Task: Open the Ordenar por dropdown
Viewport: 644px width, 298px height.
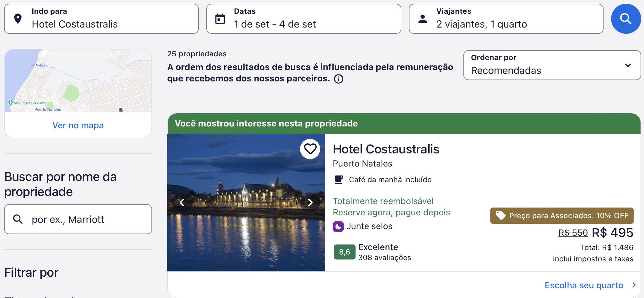Action: tap(552, 65)
